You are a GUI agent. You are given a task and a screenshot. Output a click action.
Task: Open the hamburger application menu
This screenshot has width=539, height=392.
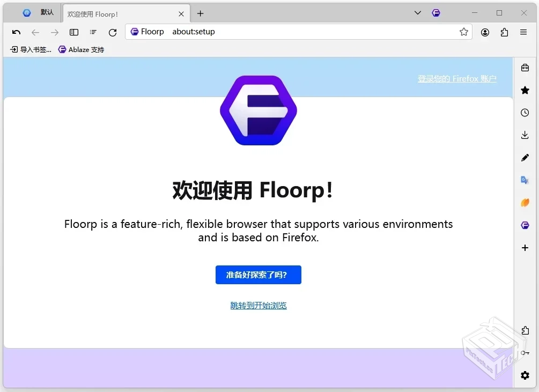(523, 32)
